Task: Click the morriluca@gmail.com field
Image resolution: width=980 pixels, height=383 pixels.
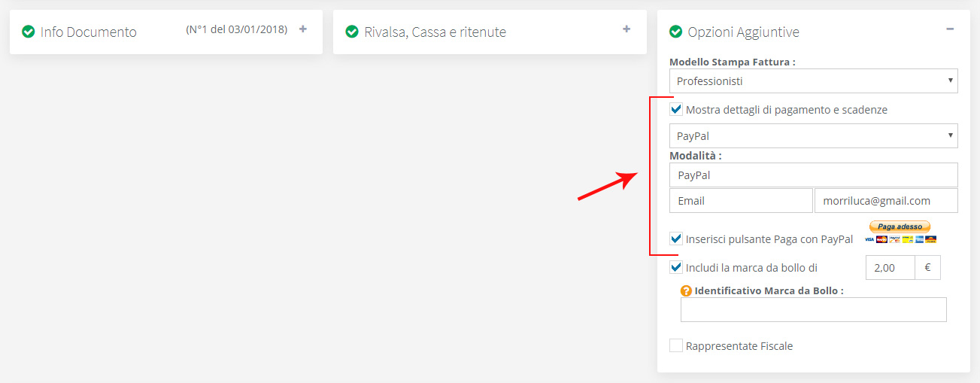Action: pos(886,201)
